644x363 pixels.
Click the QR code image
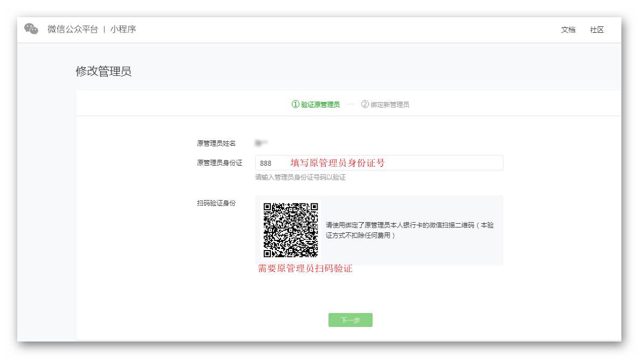click(291, 230)
